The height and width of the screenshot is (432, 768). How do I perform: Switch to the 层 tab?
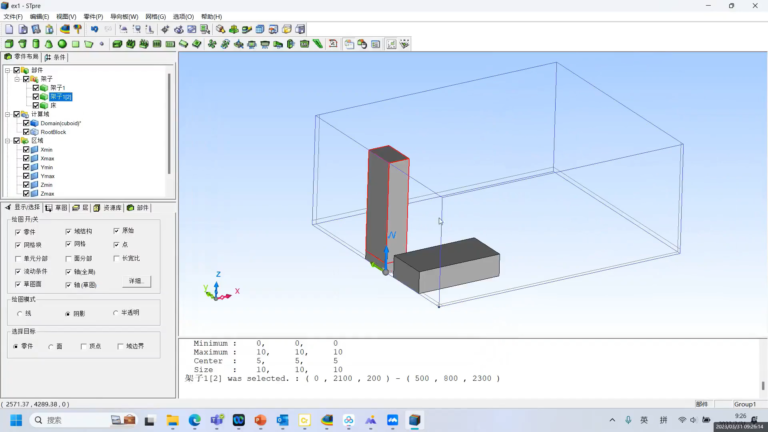[x=81, y=208]
